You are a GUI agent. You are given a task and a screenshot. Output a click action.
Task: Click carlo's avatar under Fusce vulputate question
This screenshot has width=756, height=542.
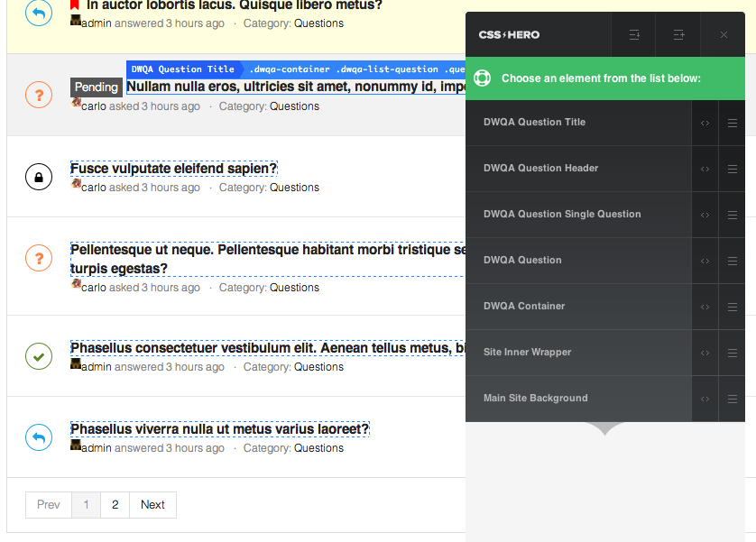pos(76,184)
